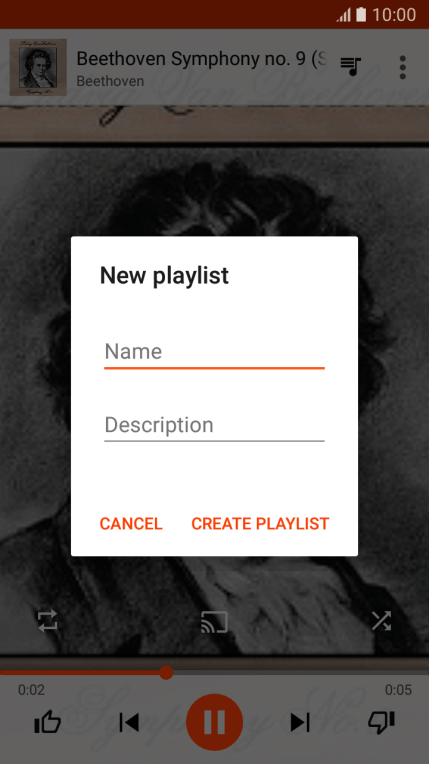This screenshot has height=764, width=429.
Task: Click the CREATE PLAYLIST button
Action: [260, 524]
